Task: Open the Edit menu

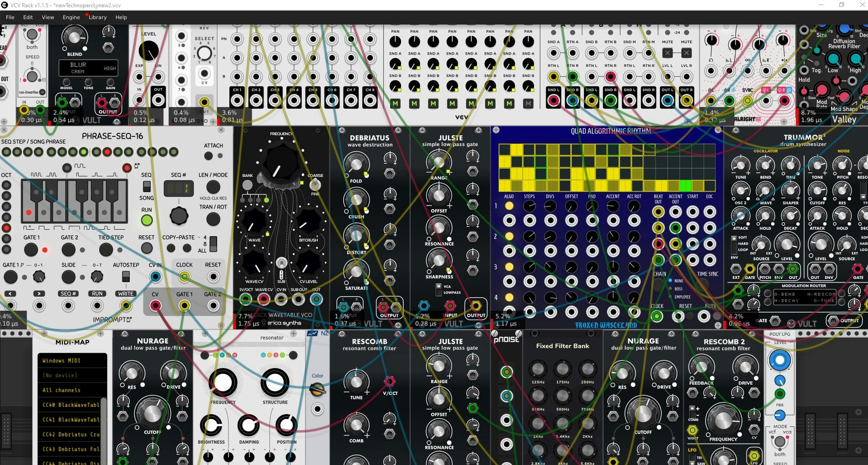Action: [x=28, y=17]
